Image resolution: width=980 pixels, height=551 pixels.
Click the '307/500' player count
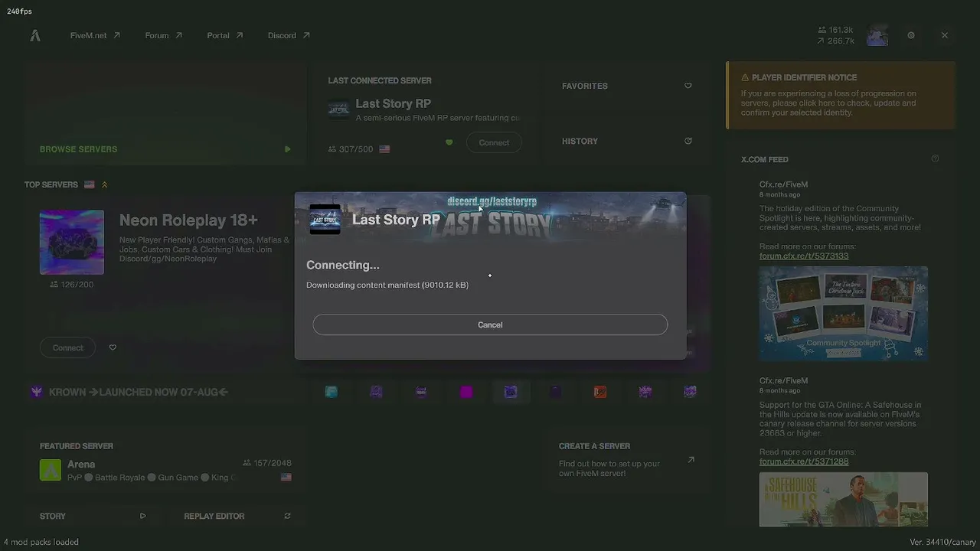(356, 149)
